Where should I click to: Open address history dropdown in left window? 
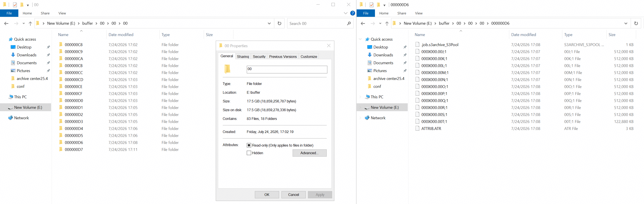pyautogui.click(x=269, y=23)
